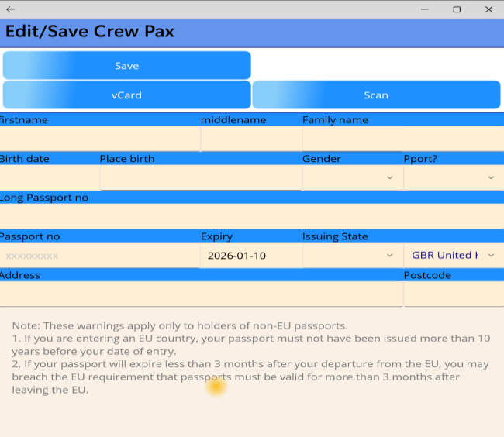Click the vCard button
Screen dimensions: 504x437
tap(126, 95)
